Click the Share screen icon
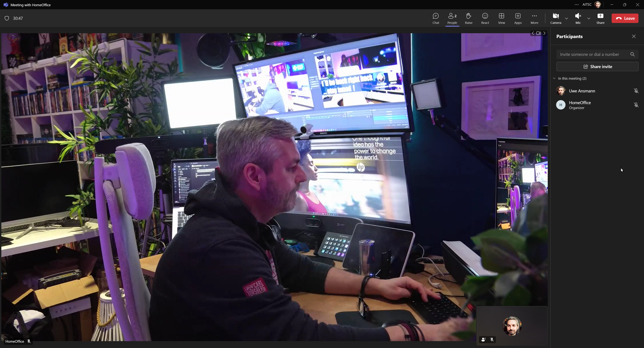The height and width of the screenshot is (348, 644). tap(600, 18)
